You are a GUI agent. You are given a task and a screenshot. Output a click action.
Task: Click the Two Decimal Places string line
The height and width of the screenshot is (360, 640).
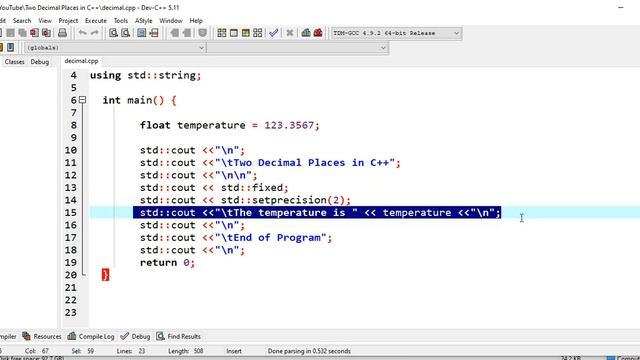(270, 162)
